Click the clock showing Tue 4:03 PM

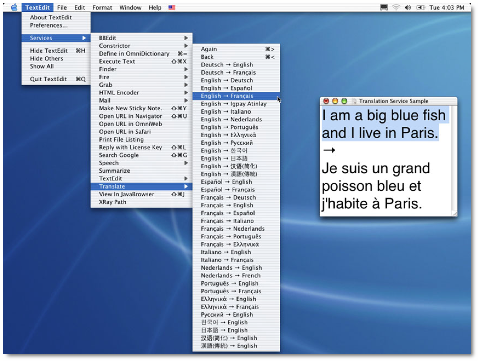pyautogui.click(x=447, y=7)
